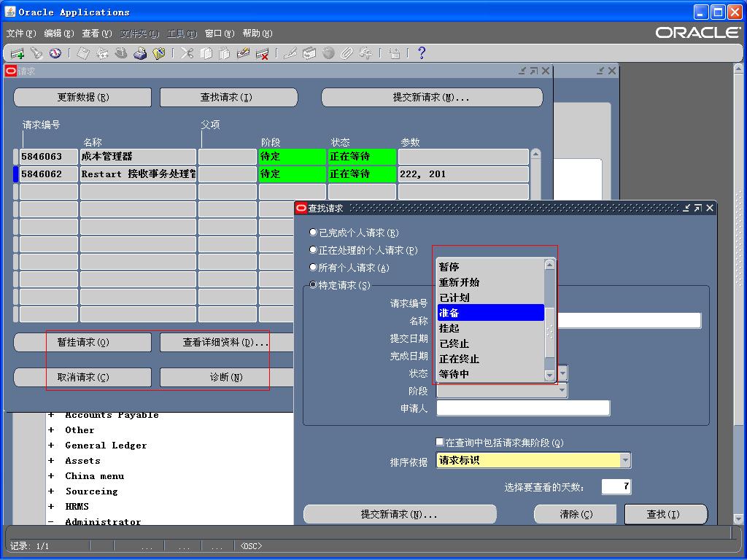
Task: Click the Translations globe icon
Action: click(328, 53)
